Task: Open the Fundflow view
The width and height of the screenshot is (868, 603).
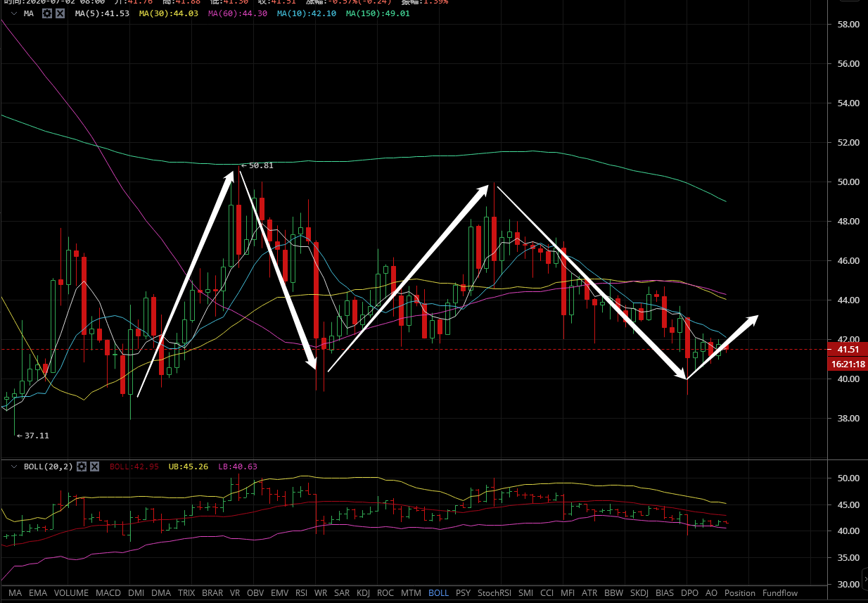Action: click(780, 593)
